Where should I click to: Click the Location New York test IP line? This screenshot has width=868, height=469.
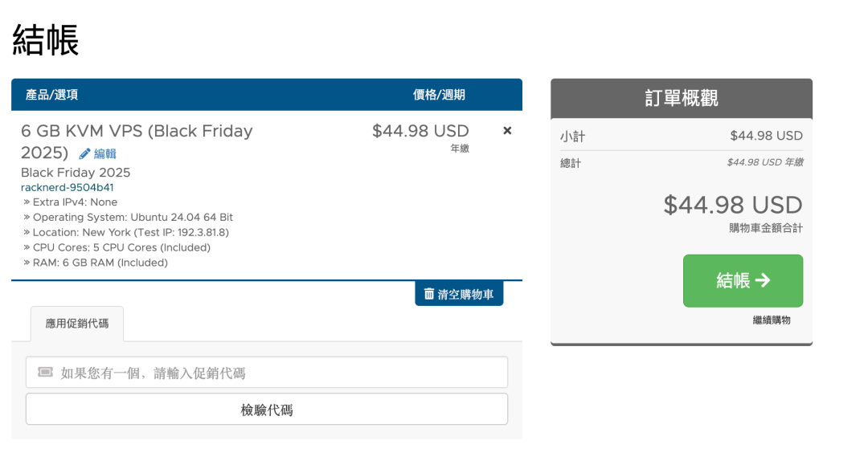tap(130, 232)
